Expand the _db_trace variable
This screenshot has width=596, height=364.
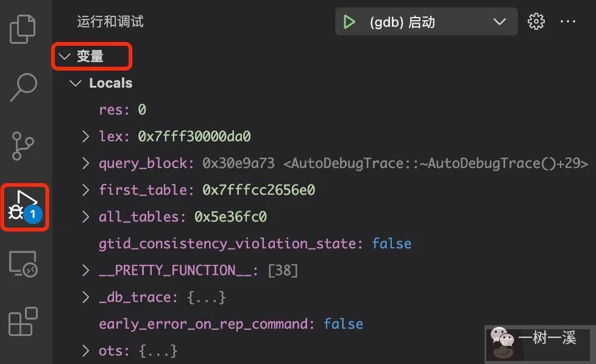coord(85,297)
